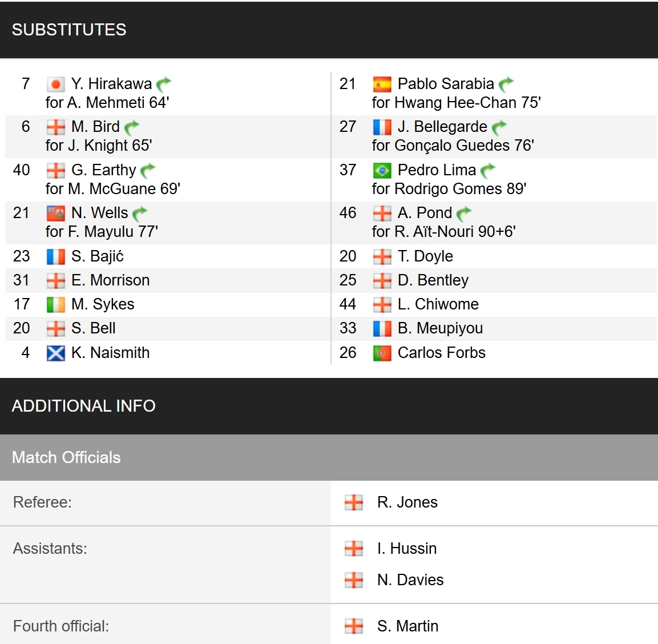Click the Portugal flag beside Carlos Forbs
658x644 pixels.
[382, 353]
